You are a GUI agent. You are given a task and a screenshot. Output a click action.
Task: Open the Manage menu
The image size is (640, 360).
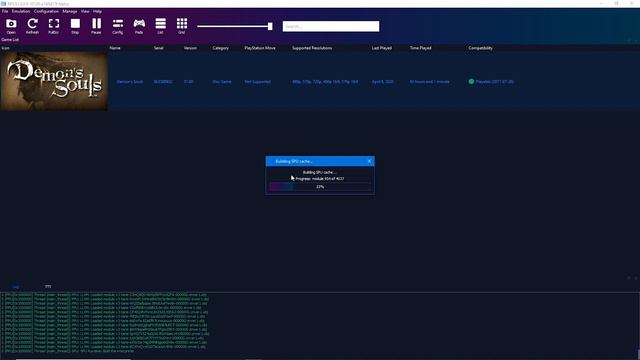tap(70, 11)
